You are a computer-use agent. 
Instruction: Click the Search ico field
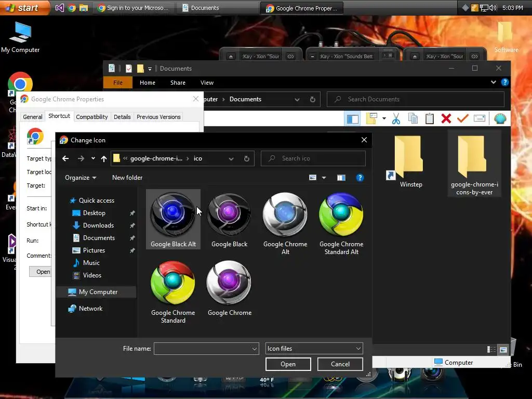point(313,158)
